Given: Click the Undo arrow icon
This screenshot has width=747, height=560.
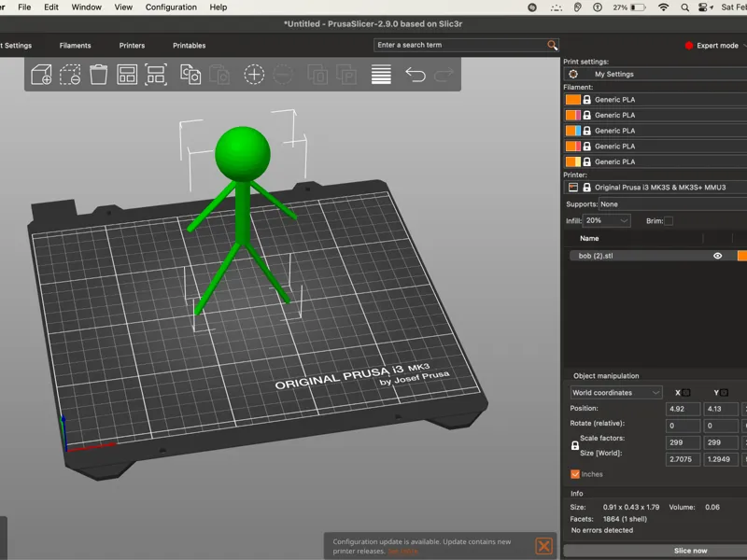Looking at the screenshot, I should tap(415, 75).
